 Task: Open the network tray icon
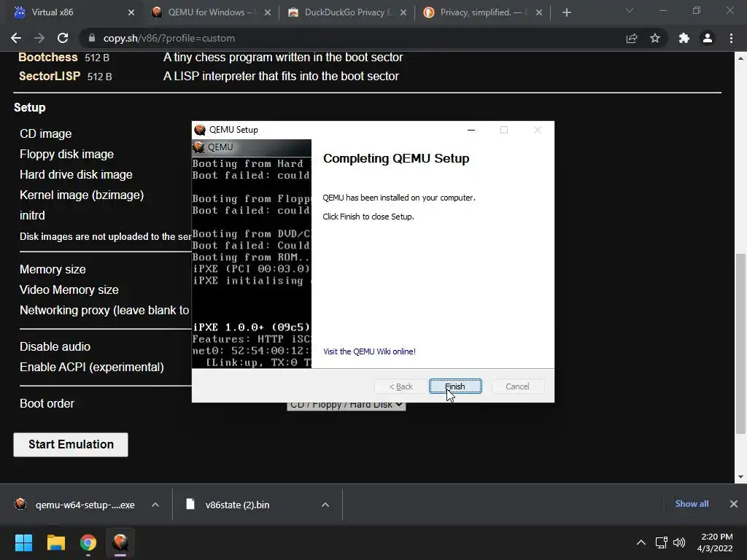661,542
